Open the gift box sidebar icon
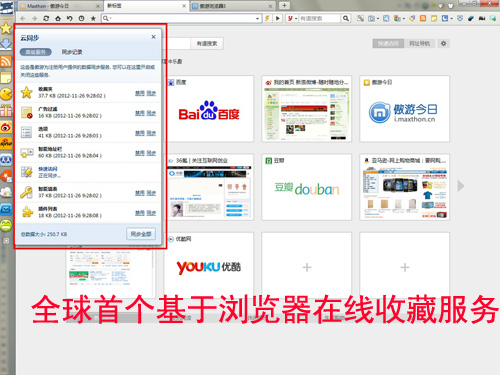500x375 pixels. 6,110
